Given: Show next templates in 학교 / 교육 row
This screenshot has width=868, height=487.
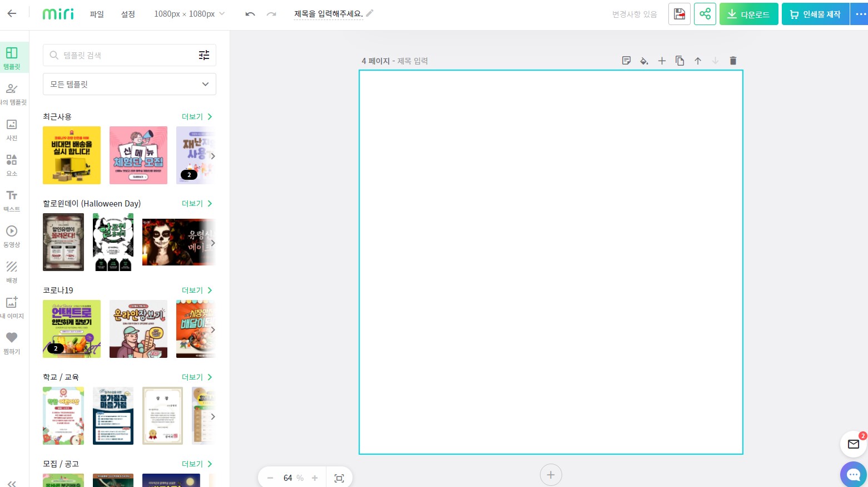Looking at the screenshot, I should (x=212, y=416).
